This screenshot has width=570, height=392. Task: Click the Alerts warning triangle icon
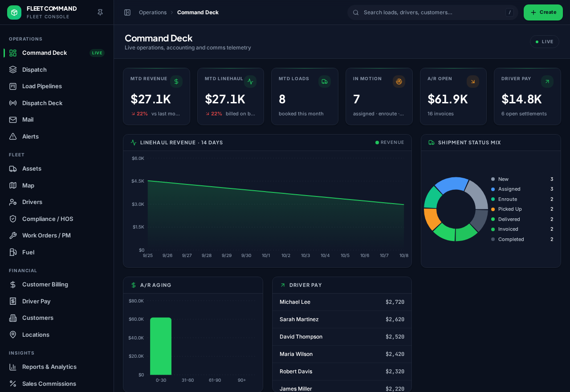coord(13,136)
